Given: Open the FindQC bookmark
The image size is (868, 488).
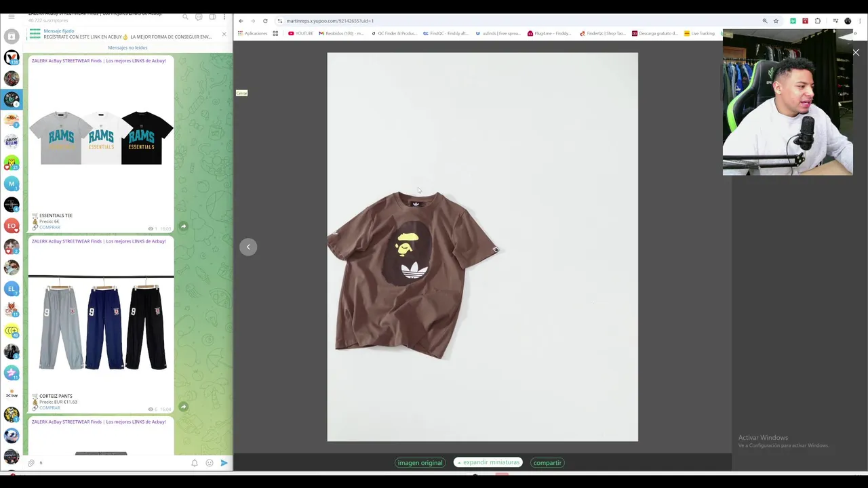Looking at the screenshot, I should (446, 33).
